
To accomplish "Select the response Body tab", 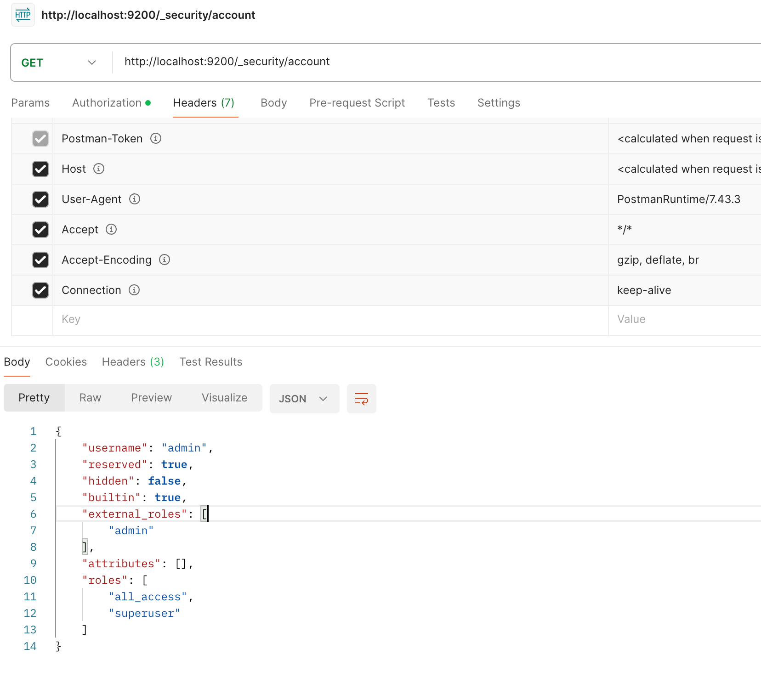I will coord(17,362).
